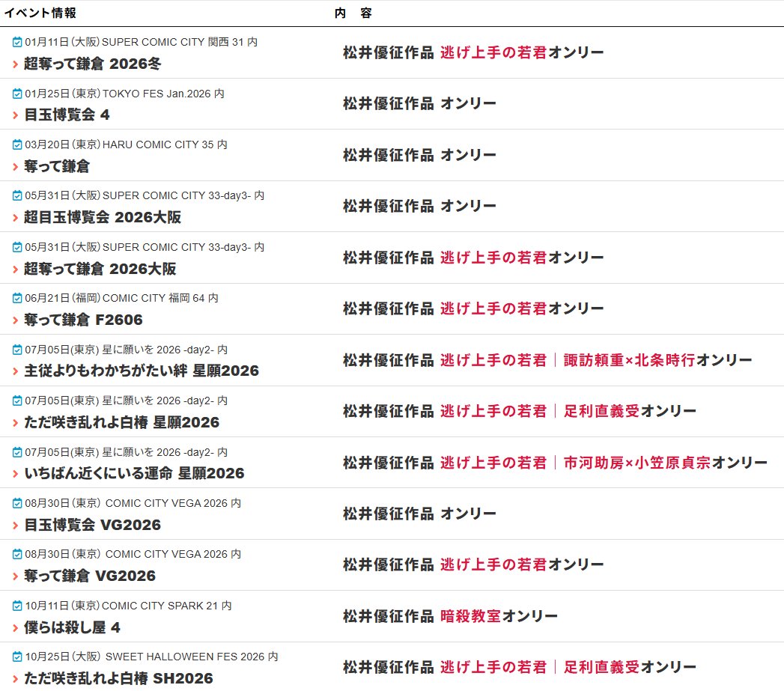Click content 諏訪頼重×北条時行オンリー

pyautogui.click(x=658, y=360)
